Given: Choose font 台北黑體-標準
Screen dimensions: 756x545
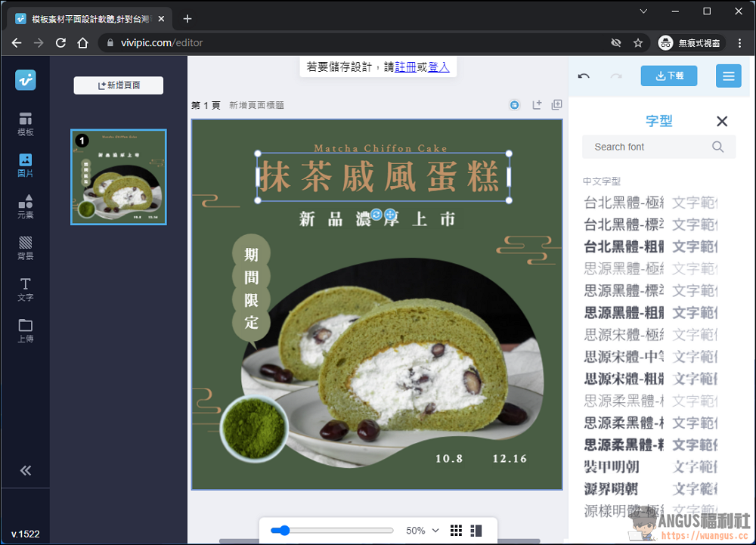Looking at the screenshot, I should 651,225.
